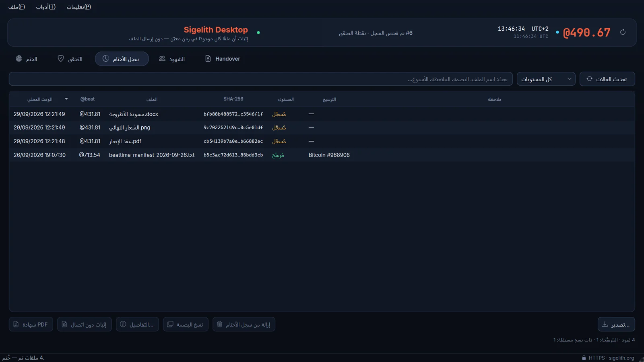Viewport: 644px width, 362px height.
Task: Click the file icon in إثبات دون اتصال
Action: tap(64, 324)
